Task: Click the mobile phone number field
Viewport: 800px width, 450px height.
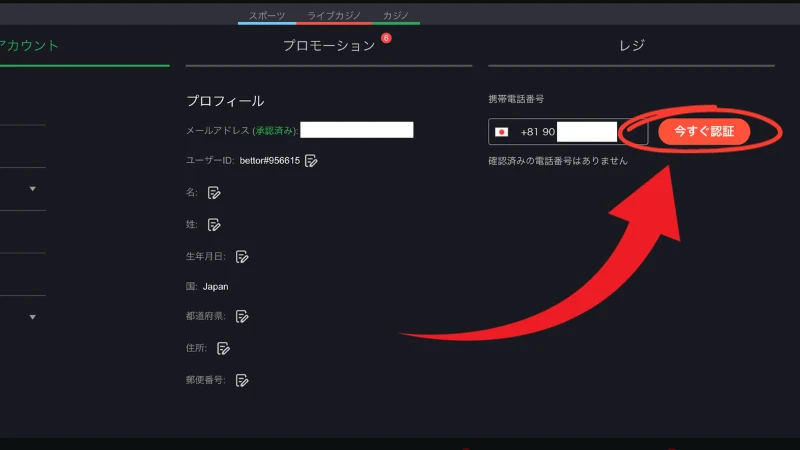Action: tap(568, 132)
